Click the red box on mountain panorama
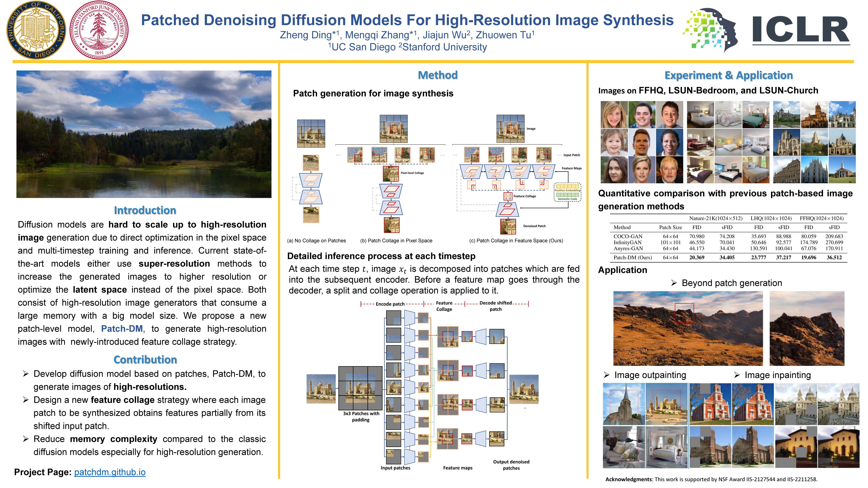The image size is (868, 488). coord(684,313)
